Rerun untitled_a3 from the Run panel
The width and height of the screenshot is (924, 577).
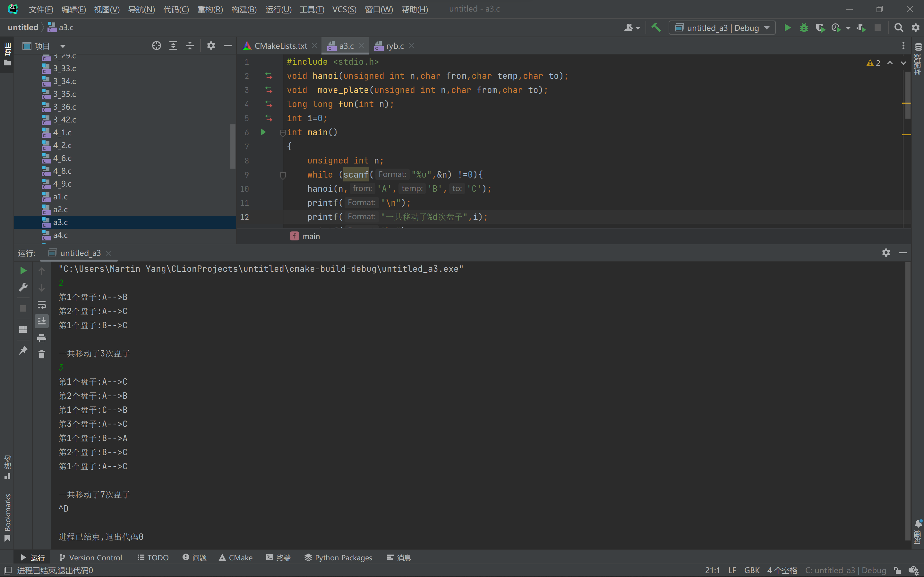(23, 271)
